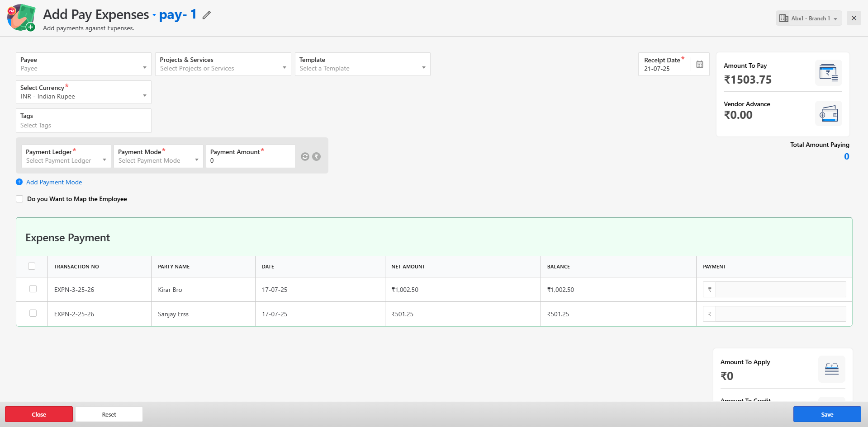Click the Add Pay Expenses logo icon
The width and height of the screenshot is (868, 427).
tap(21, 18)
